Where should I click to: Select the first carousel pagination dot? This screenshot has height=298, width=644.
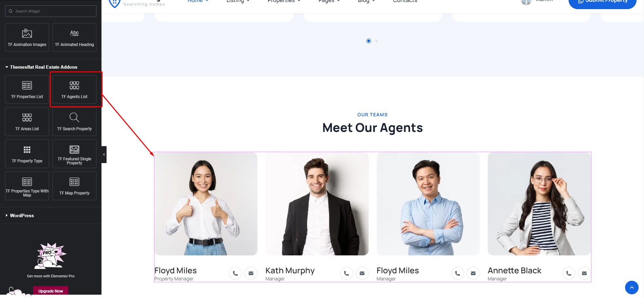[x=369, y=41]
